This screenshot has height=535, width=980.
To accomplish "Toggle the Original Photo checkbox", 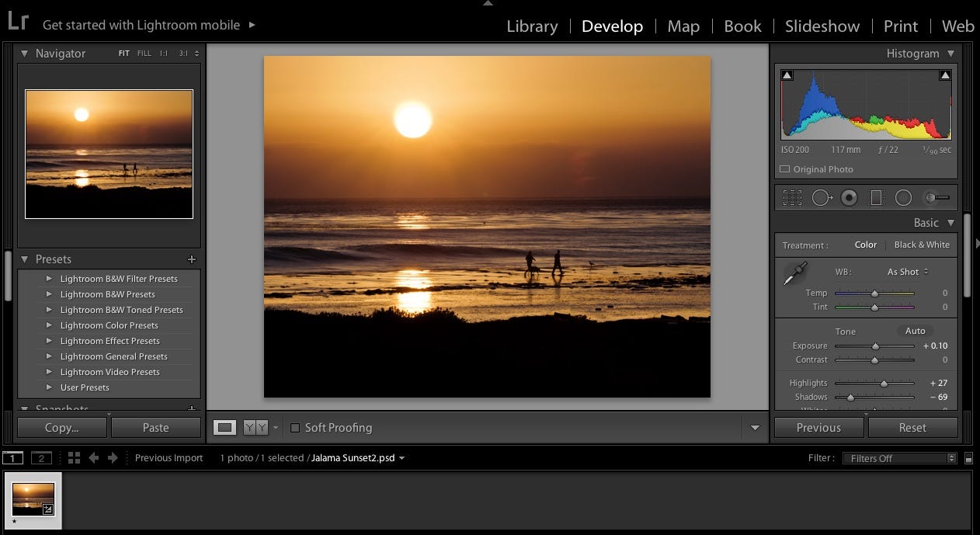I will 784,169.
